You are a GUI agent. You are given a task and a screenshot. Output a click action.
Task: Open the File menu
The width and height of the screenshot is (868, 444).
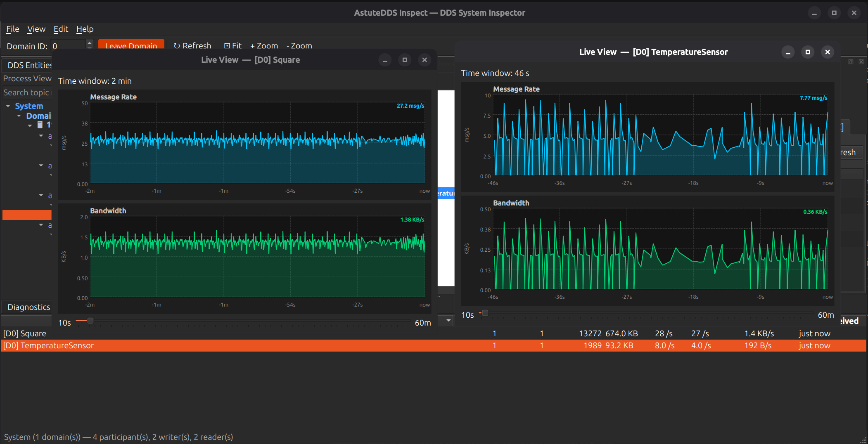point(12,29)
